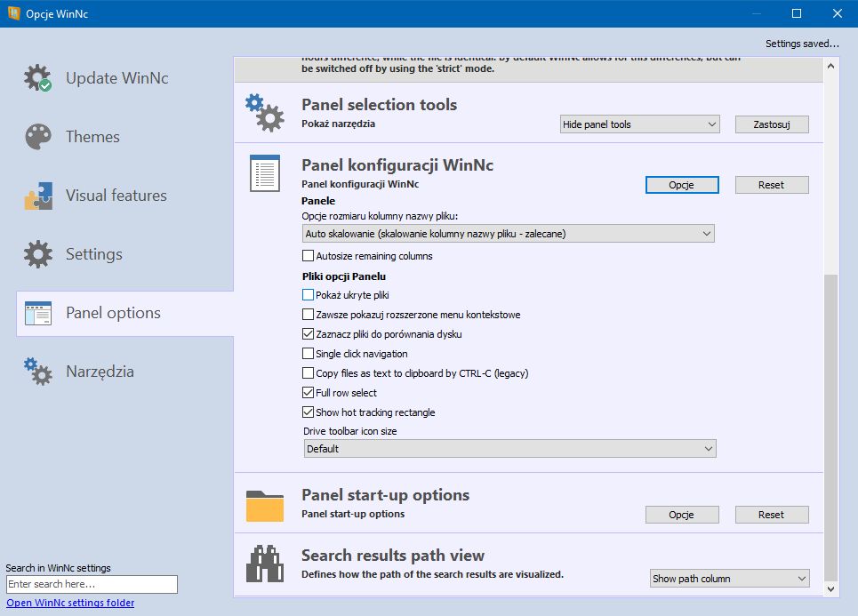Click the WinNc app icon in title bar
858x616 pixels.
(x=13, y=13)
